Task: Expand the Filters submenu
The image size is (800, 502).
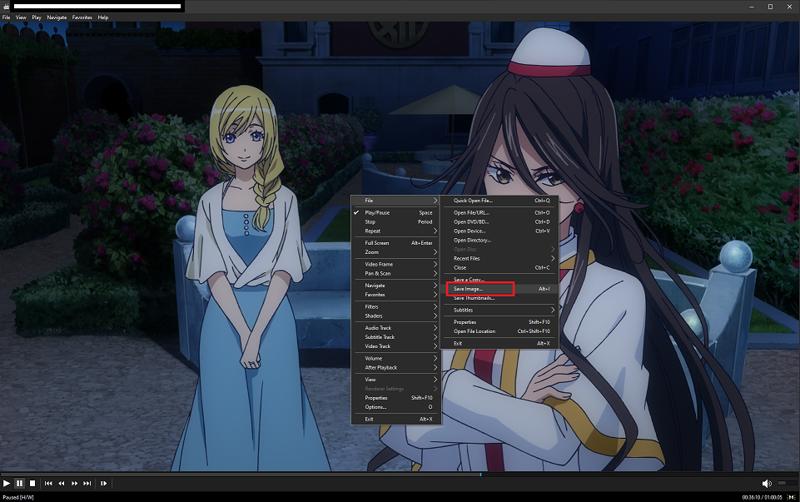Action: (396, 307)
